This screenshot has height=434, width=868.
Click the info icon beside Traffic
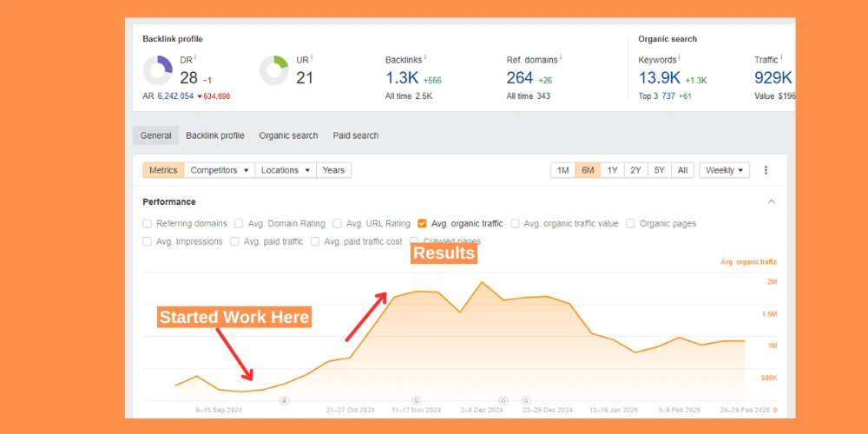tap(782, 57)
